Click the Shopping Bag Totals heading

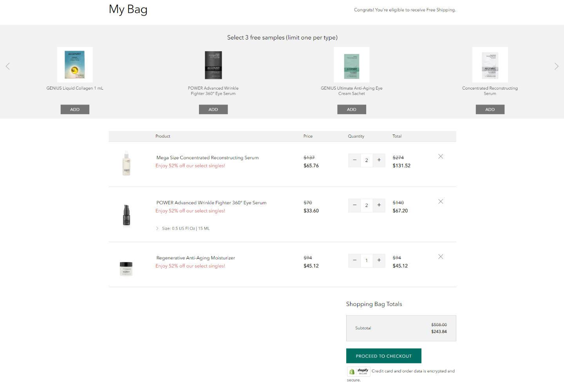point(374,304)
